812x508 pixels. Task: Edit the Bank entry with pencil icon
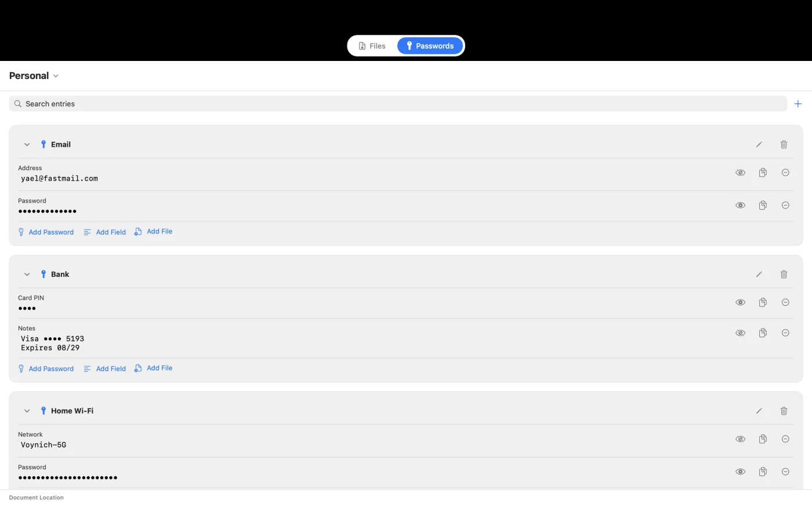[x=759, y=275]
